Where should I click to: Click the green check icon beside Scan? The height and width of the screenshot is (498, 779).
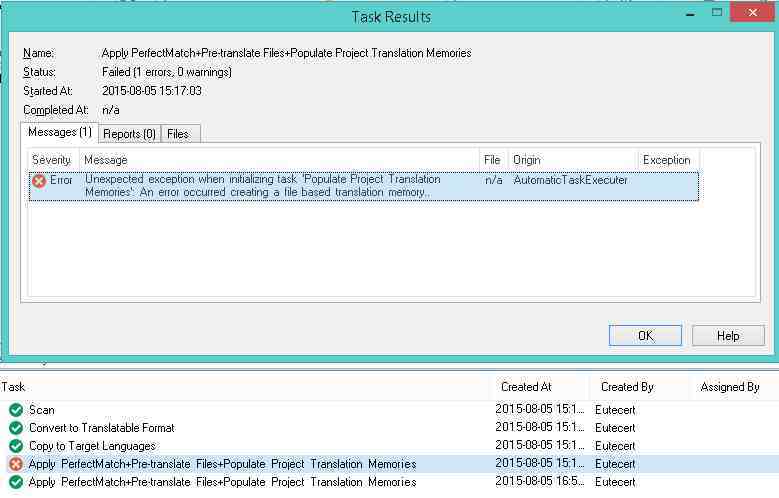(x=15, y=410)
